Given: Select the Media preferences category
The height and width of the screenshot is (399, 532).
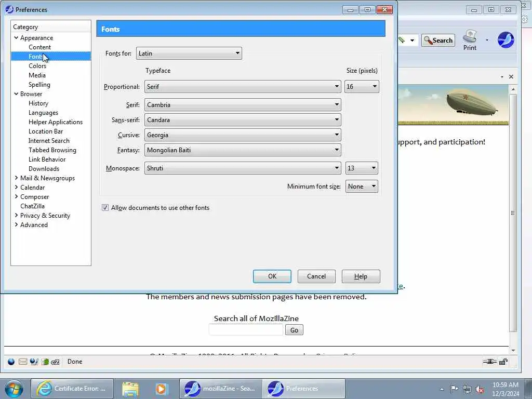Looking at the screenshot, I should pos(37,75).
